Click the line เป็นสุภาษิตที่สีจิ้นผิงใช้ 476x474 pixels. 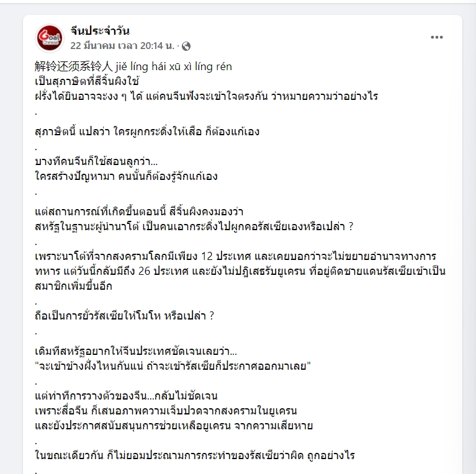pos(87,81)
